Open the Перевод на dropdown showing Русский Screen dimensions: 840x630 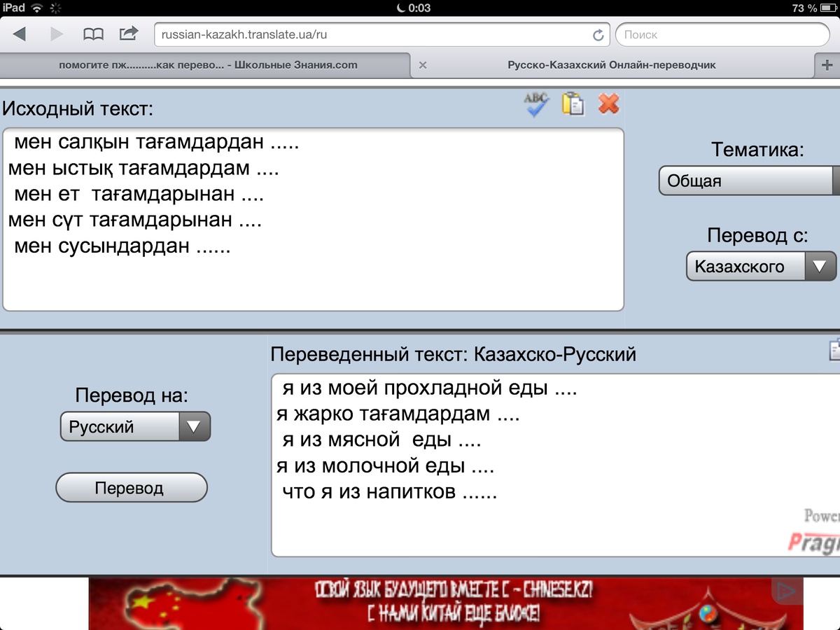(135, 426)
